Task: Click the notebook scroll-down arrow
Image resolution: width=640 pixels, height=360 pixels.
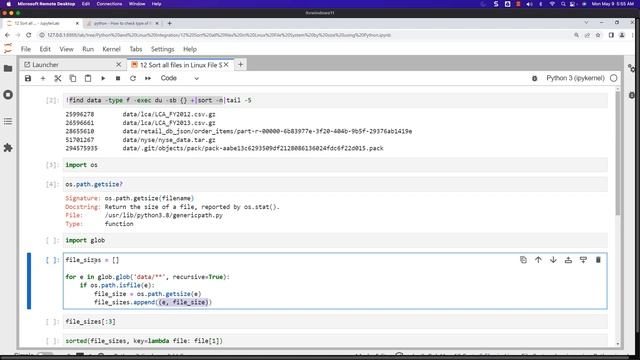Action: (x=618, y=344)
